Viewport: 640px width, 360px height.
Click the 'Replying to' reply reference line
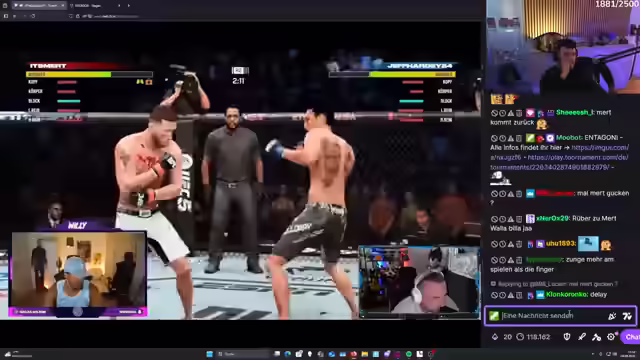tap(554, 284)
